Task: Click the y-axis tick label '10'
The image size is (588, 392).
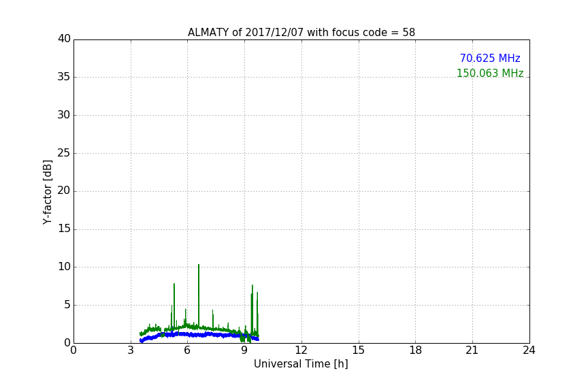Action: tap(64, 267)
